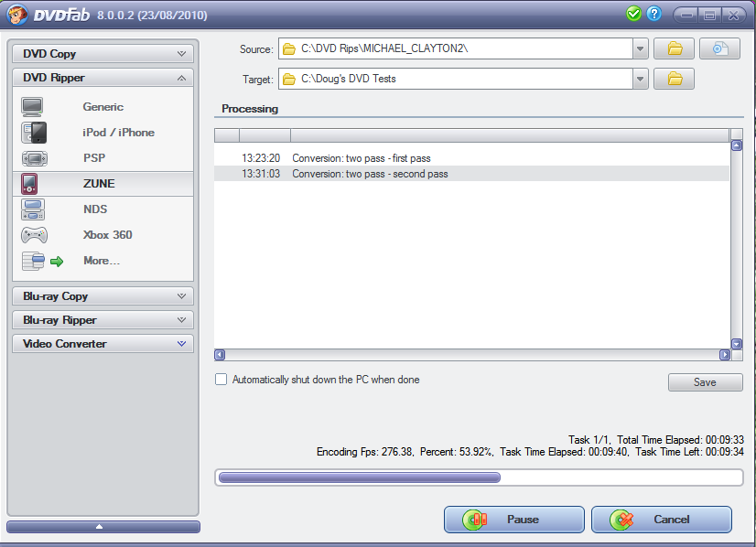The width and height of the screenshot is (756, 547).
Task: Click the DVDFab mascot logo icon
Action: click(x=17, y=14)
